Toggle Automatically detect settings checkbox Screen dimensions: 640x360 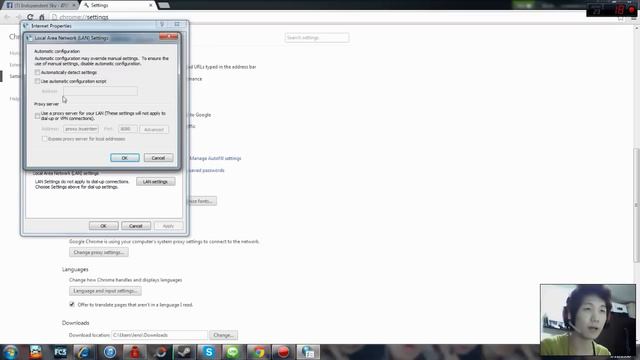pos(37,72)
